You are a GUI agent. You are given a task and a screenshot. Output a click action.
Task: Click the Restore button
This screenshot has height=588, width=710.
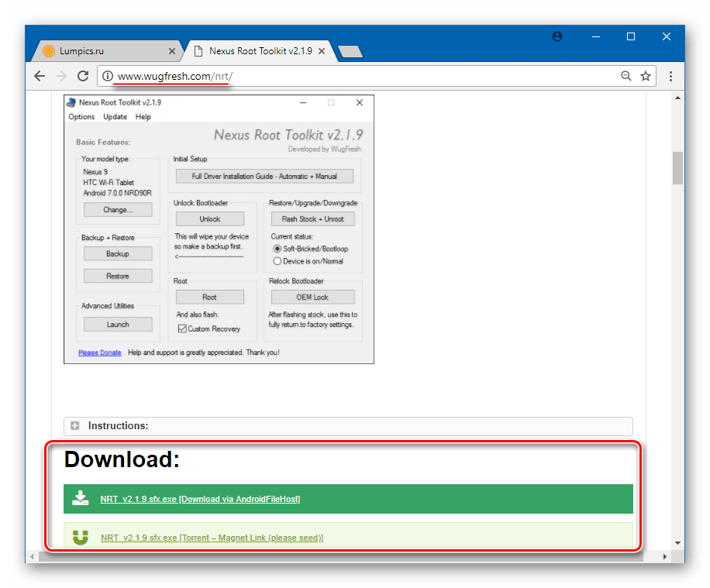[x=118, y=276]
